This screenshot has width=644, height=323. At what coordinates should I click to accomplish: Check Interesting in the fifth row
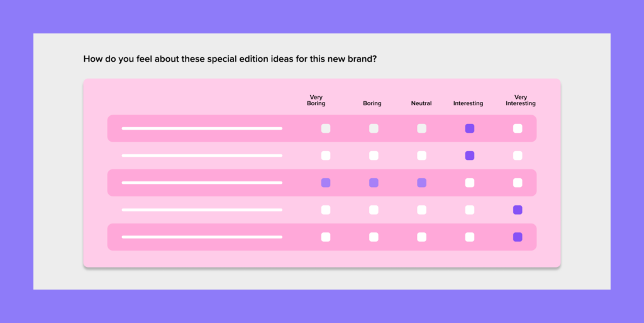pos(470,237)
